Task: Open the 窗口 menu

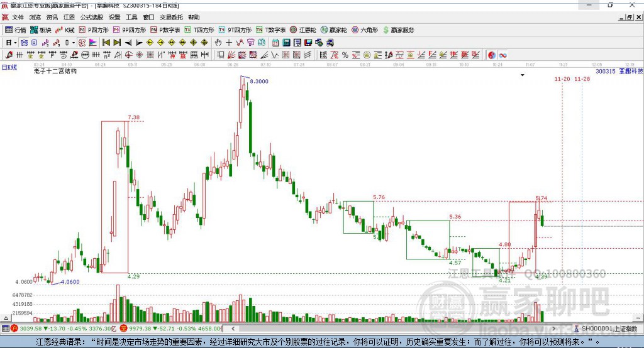Action: click(x=148, y=17)
